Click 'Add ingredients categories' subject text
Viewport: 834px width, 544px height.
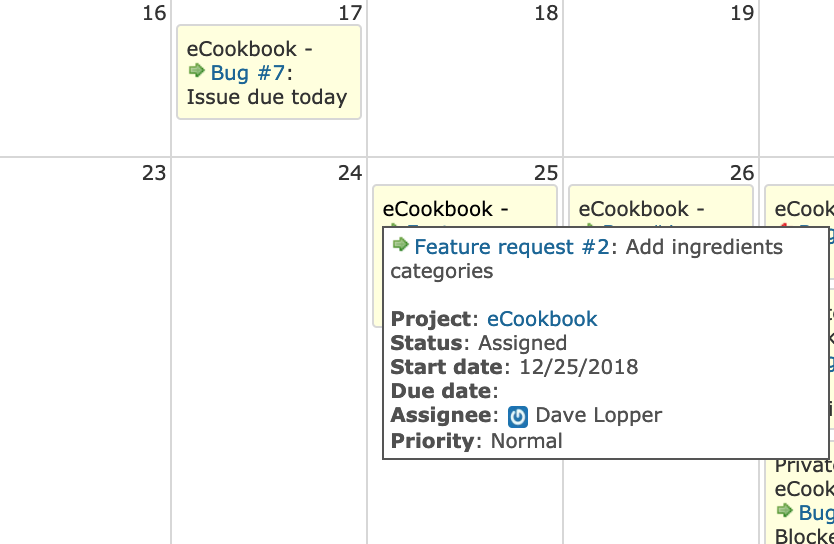coord(587,259)
